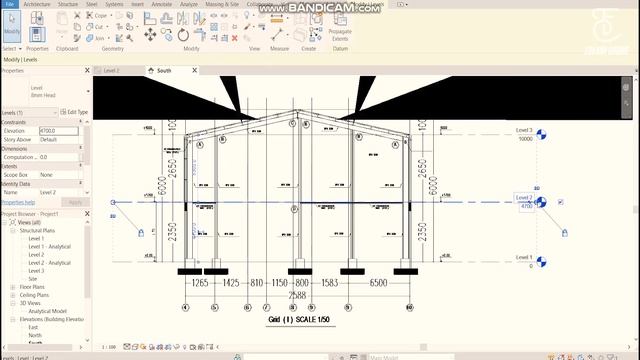The width and height of the screenshot is (640, 360).
Task: Activate the Rotate tool
Action: point(183,35)
